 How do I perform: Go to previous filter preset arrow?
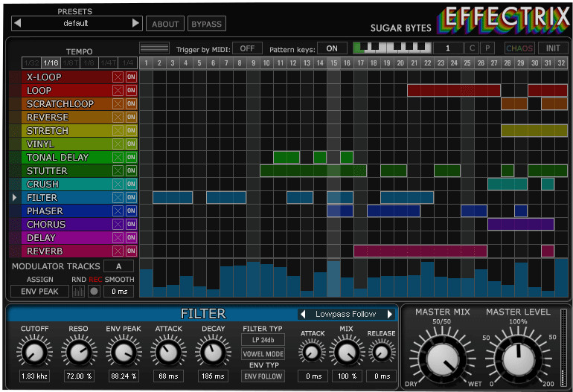[x=303, y=314]
